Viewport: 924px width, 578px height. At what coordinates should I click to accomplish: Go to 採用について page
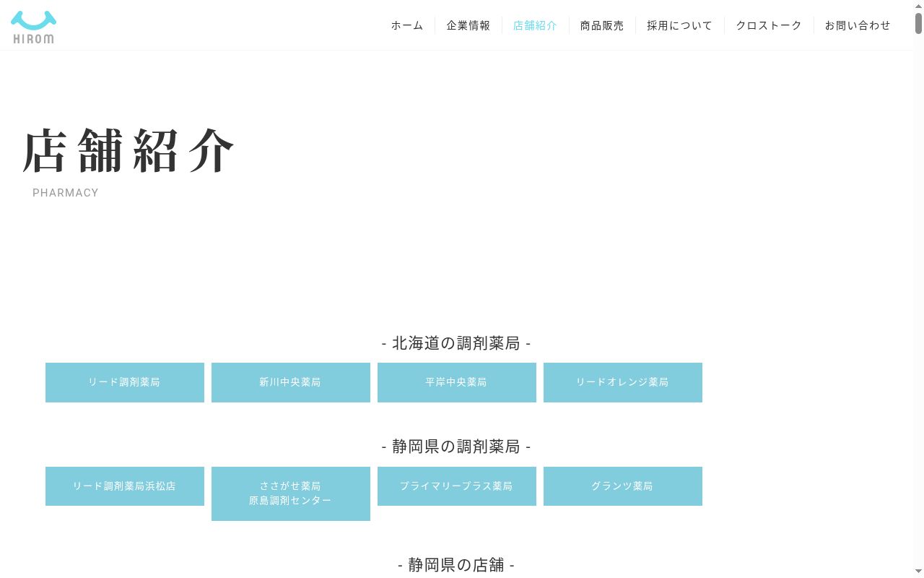(x=679, y=25)
